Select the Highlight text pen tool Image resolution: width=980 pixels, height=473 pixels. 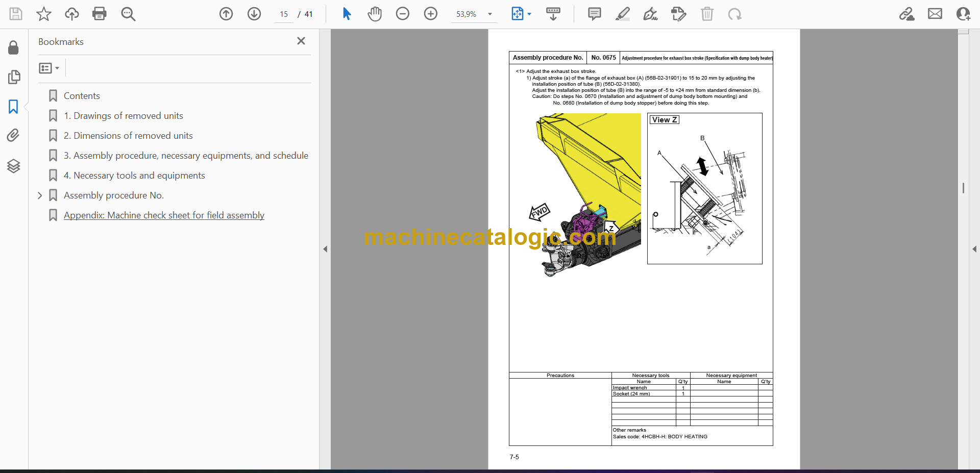pyautogui.click(x=623, y=14)
